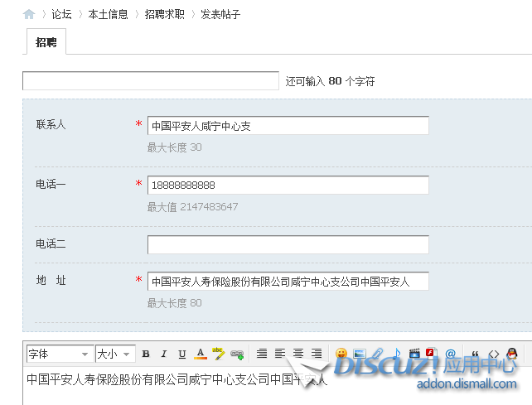532x405 pixels.
Task: Insert an image
Action: [x=360, y=354]
